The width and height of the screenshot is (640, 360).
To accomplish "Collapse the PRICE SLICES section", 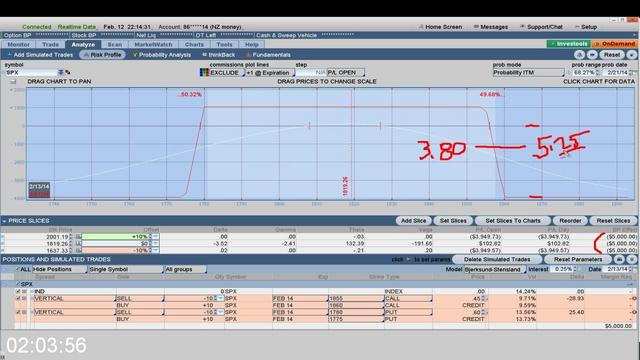I will coord(4,221).
